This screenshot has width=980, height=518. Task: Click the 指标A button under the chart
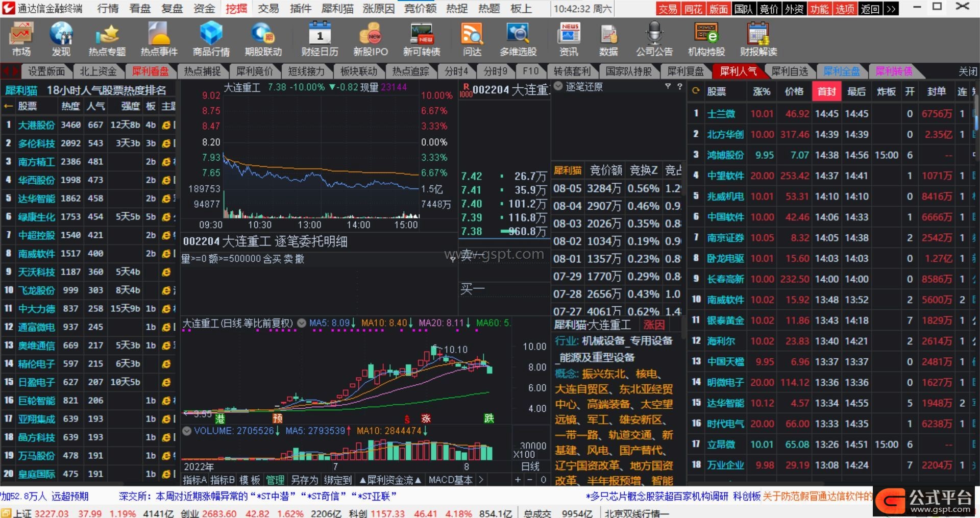tap(194, 480)
